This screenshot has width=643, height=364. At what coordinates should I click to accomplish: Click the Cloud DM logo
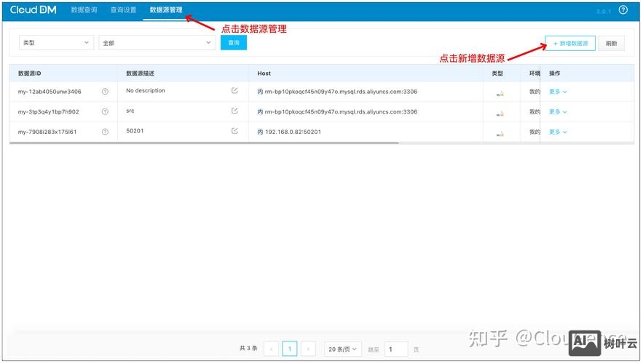33,10
